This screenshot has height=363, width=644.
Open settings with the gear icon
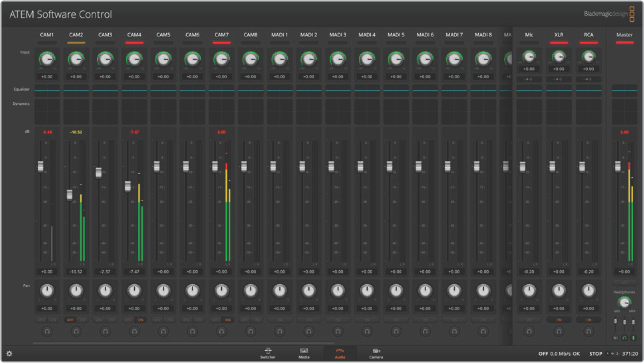(x=9, y=354)
